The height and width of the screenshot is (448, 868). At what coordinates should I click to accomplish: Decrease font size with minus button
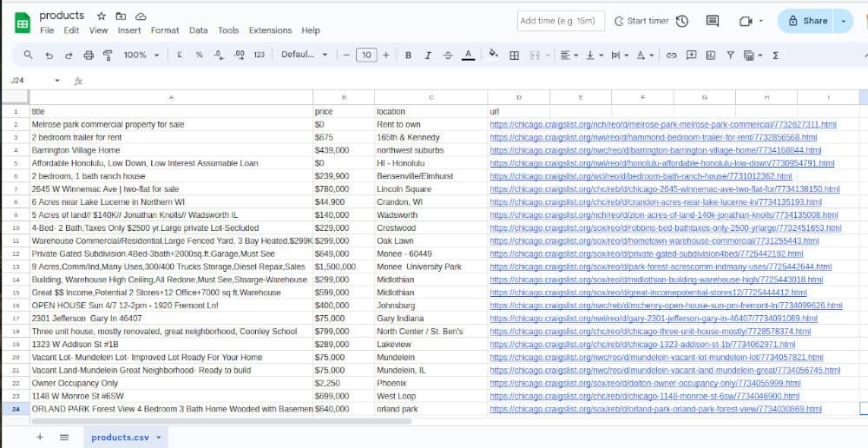click(x=346, y=55)
